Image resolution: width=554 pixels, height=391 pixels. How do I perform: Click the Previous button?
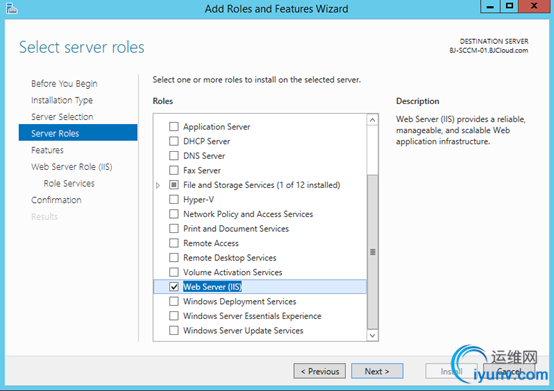pyautogui.click(x=319, y=371)
